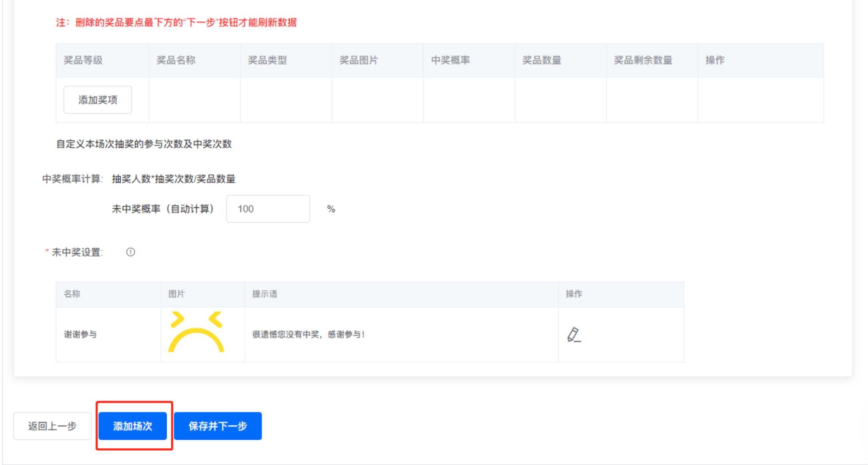The height and width of the screenshot is (465, 868).
Task: Click the 奖品数量 column header
Action: (542, 60)
